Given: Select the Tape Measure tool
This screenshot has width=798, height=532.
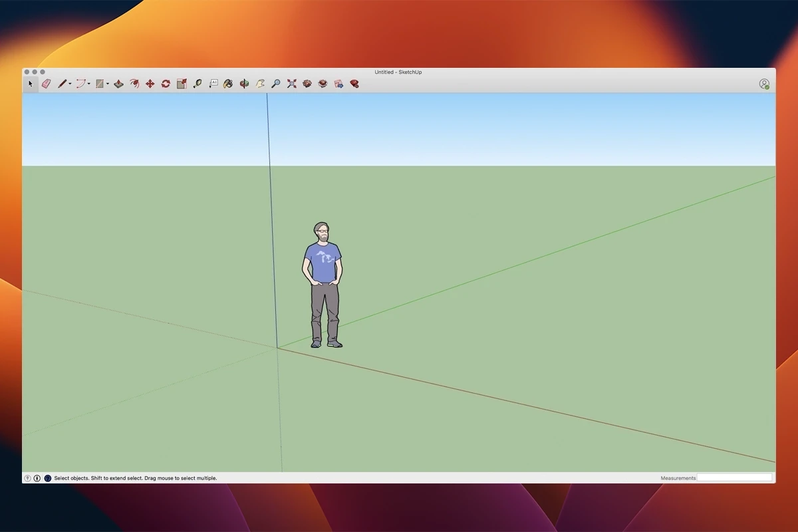Looking at the screenshot, I should pos(198,83).
